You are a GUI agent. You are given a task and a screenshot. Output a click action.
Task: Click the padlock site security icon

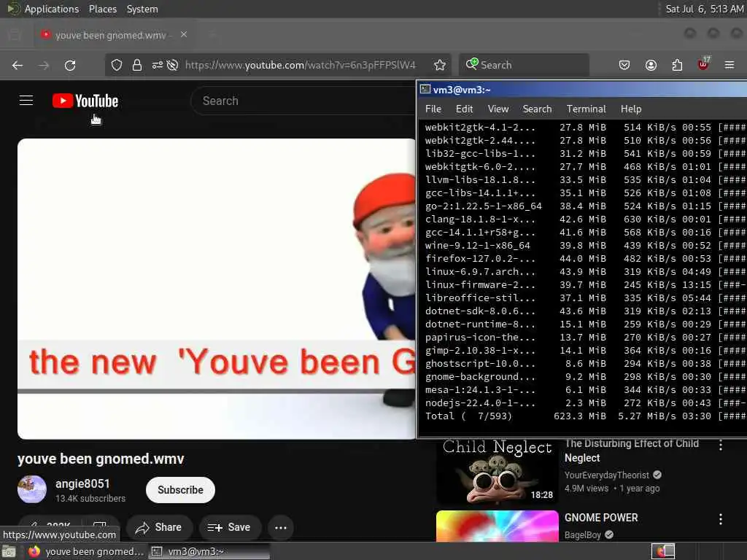click(137, 65)
